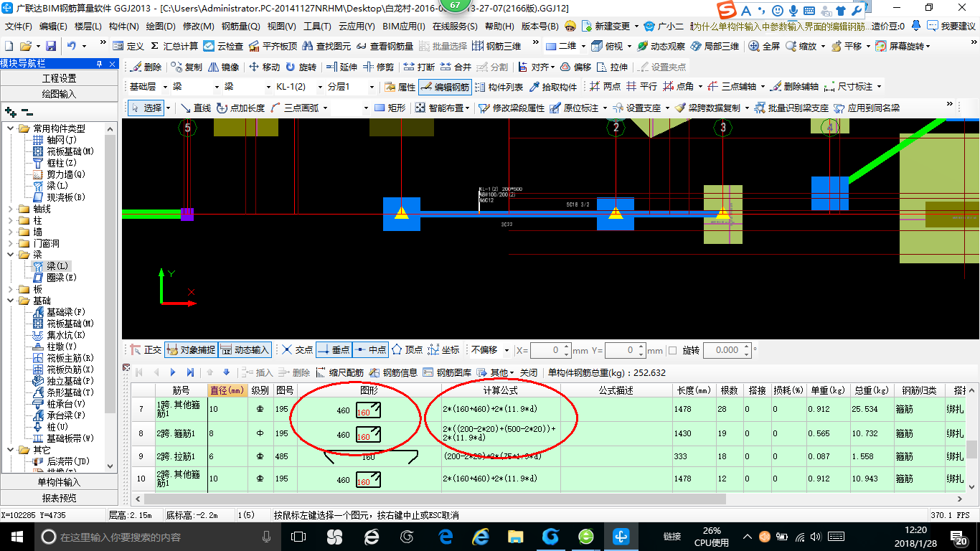
Task: Select the 镜像 mirror tool
Action: pyautogui.click(x=223, y=67)
